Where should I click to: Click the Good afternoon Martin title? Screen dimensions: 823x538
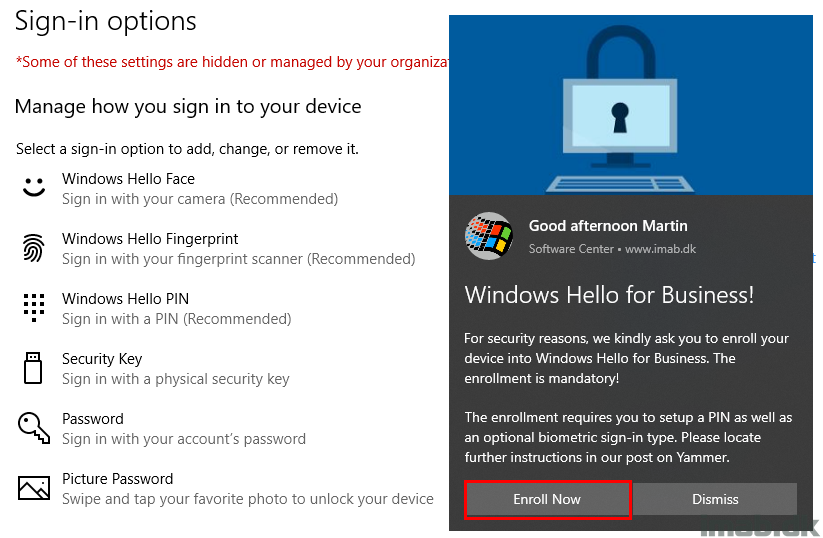[x=608, y=226]
